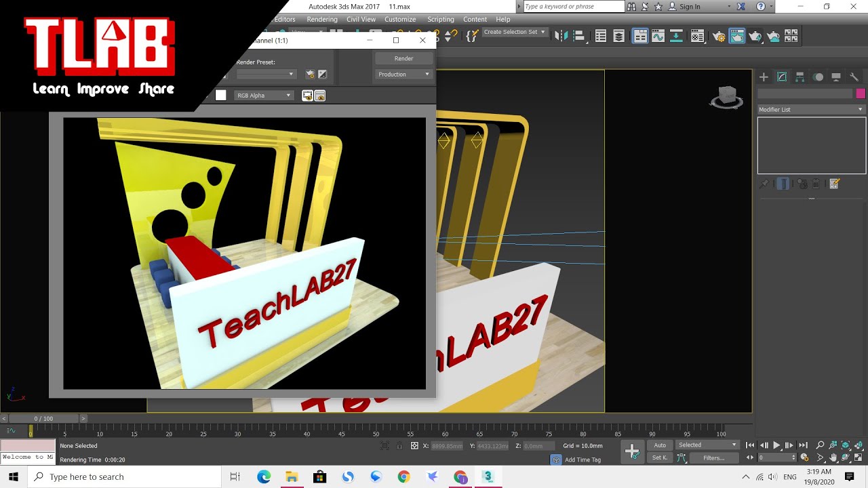Open the Schematic View
Viewport: 868px width, 488px height.
point(677,36)
